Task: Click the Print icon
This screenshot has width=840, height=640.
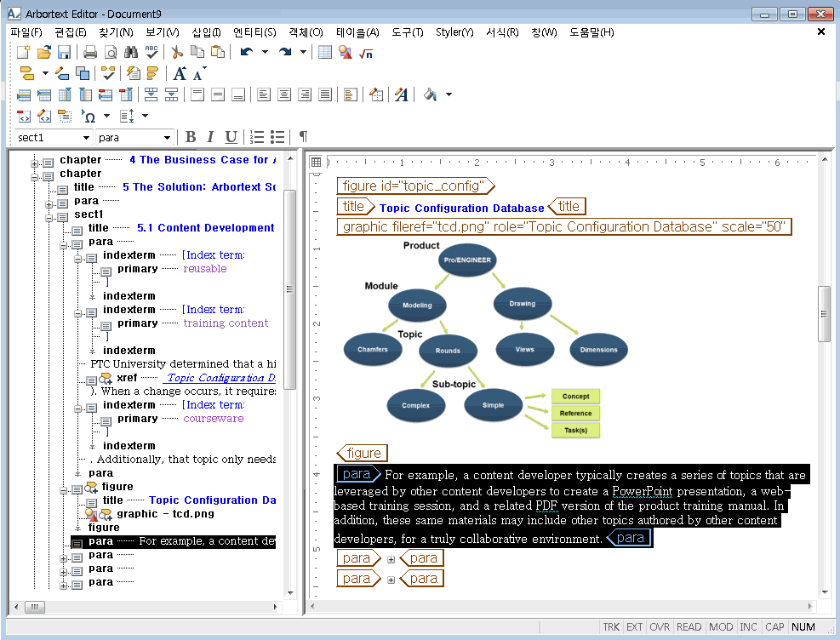Action: point(90,52)
